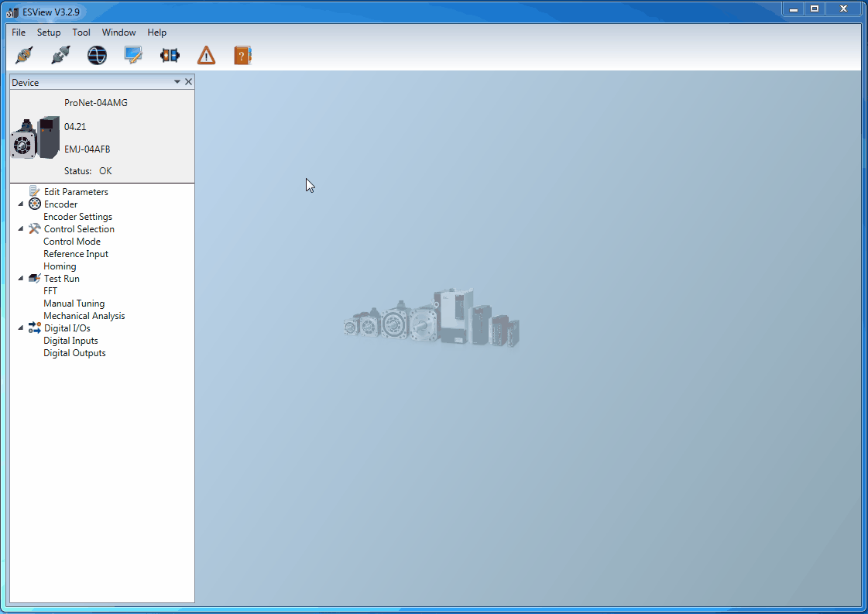This screenshot has height=614, width=868.
Task: Select the Encoder tree item label
Action: [x=61, y=204]
